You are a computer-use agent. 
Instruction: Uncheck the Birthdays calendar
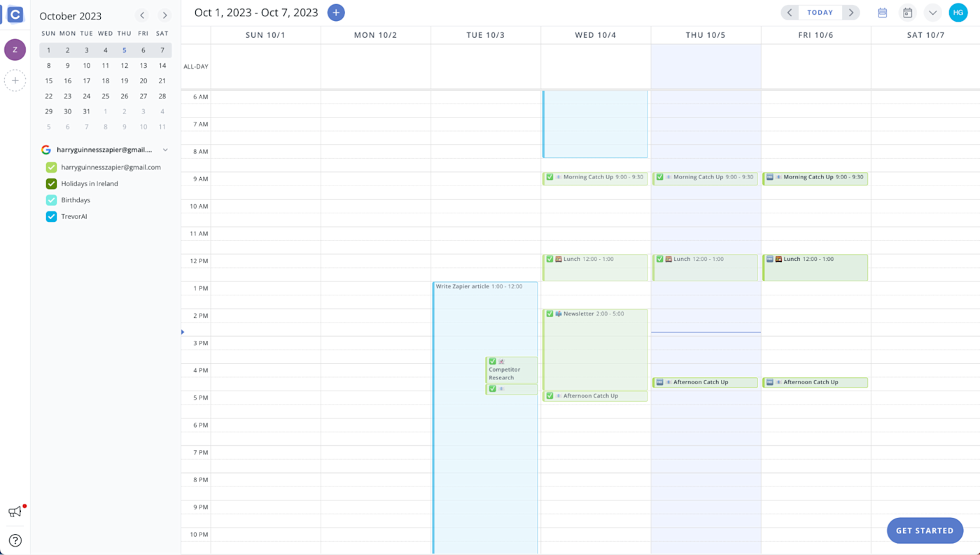tap(51, 200)
